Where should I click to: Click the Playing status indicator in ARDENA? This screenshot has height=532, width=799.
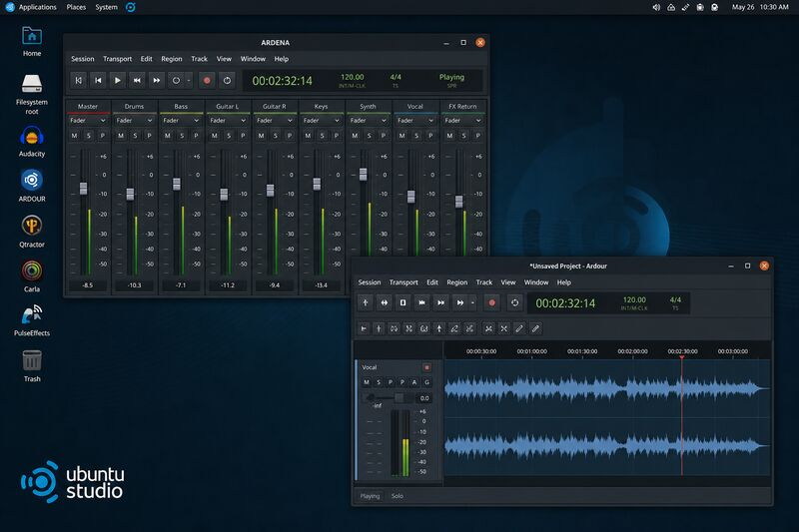point(451,80)
